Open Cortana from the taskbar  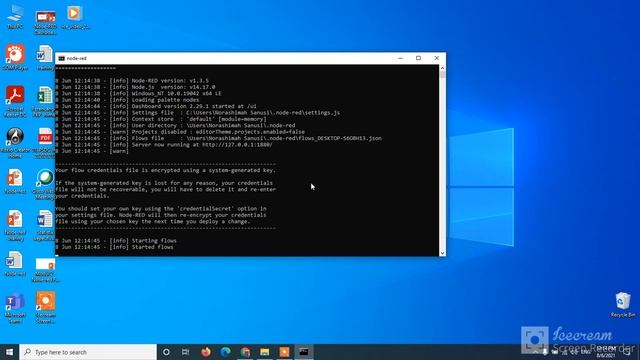166,352
